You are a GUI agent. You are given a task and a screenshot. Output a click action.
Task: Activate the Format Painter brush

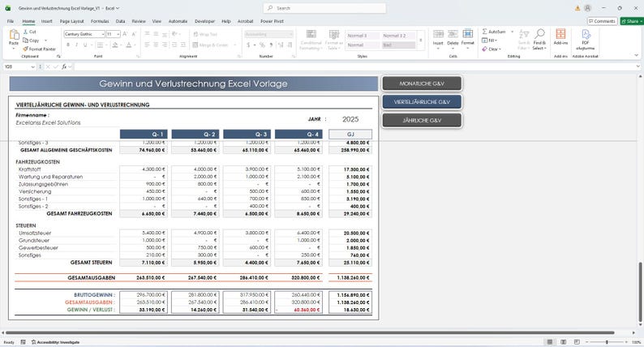[25, 49]
